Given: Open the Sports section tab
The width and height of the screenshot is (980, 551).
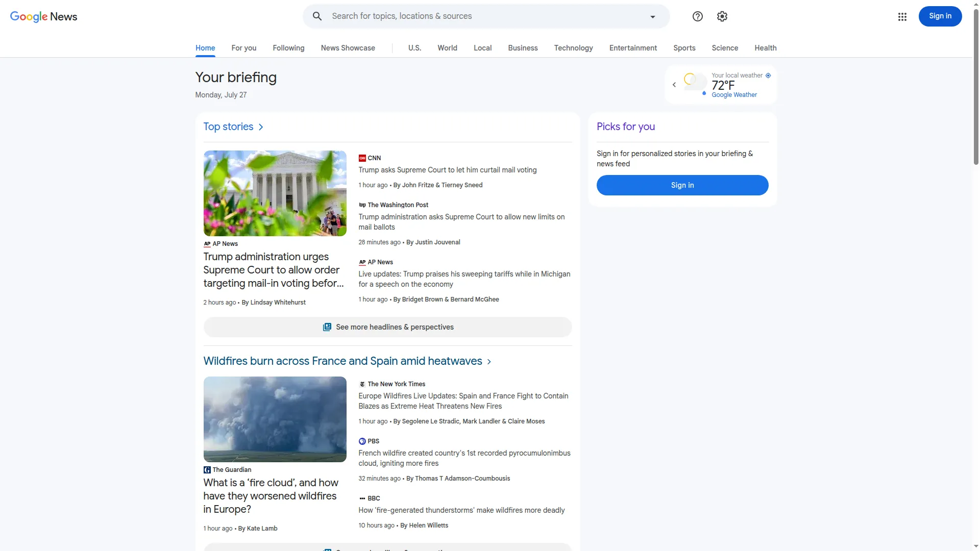Looking at the screenshot, I should [x=684, y=48].
